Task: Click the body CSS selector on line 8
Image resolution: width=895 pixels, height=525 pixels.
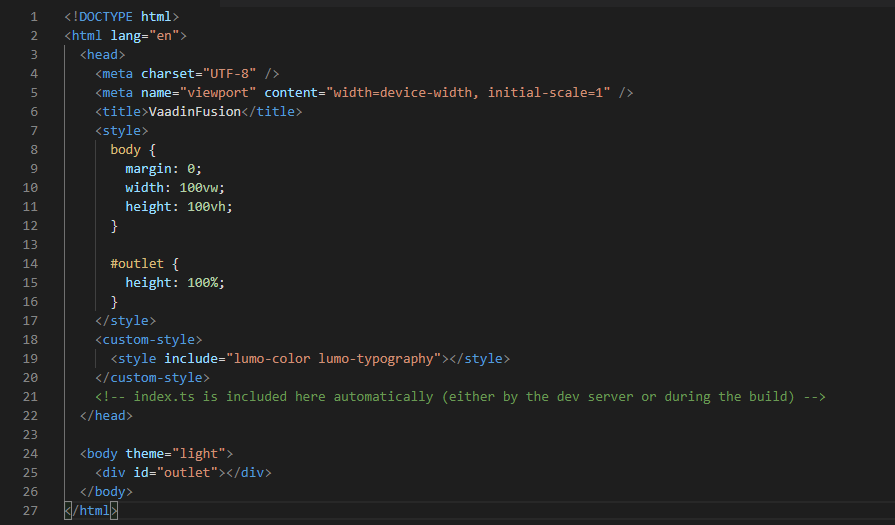Action: point(126,150)
